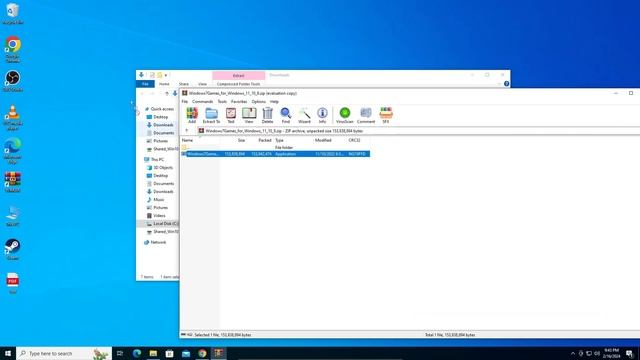
Task: Open File Explorer from the taskbar
Action: (153, 353)
